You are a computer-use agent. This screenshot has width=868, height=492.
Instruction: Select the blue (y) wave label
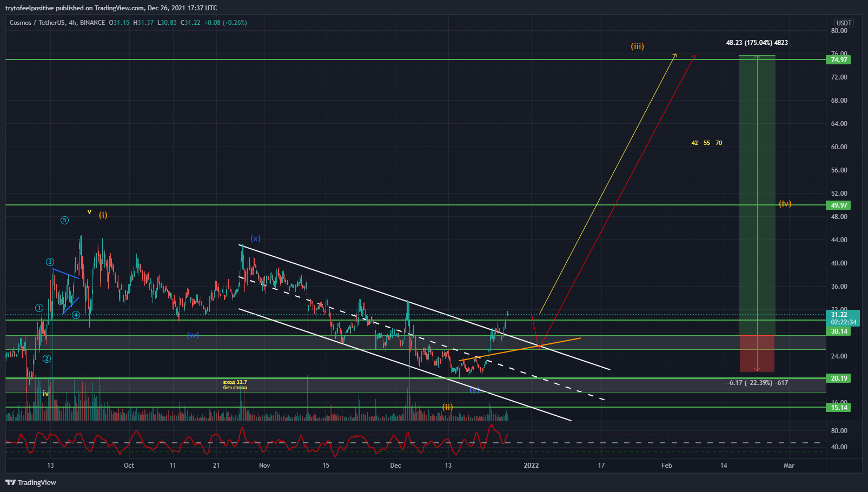[474, 390]
